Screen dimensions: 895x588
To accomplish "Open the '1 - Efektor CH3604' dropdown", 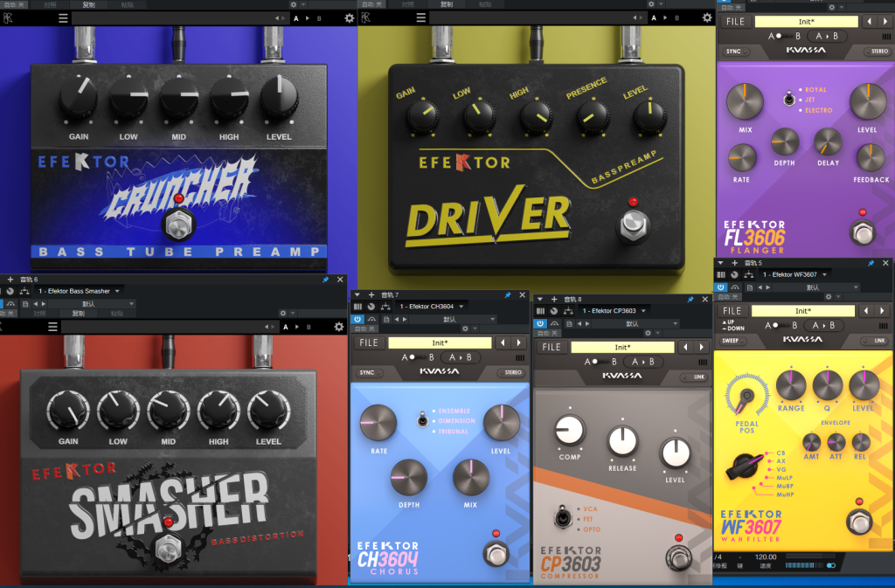I will pos(431,307).
